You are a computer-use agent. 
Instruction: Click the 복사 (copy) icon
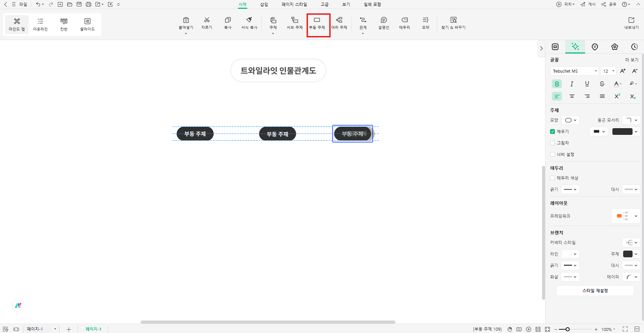click(x=228, y=20)
